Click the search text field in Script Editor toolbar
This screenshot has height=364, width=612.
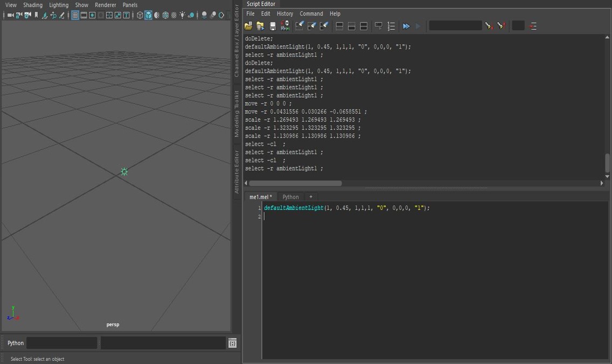pyautogui.click(x=455, y=26)
